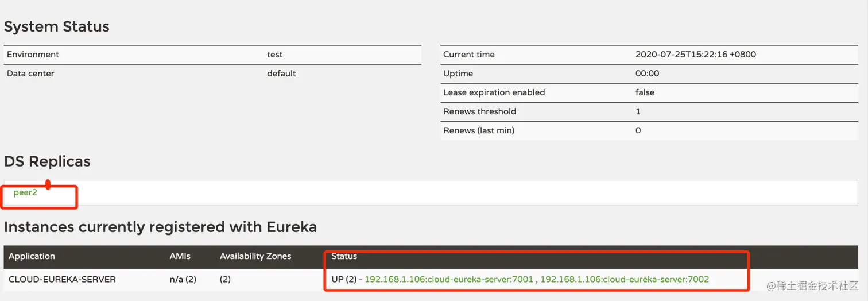Click the System Status heading
This screenshot has width=868, height=301.
click(x=57, y=26)
